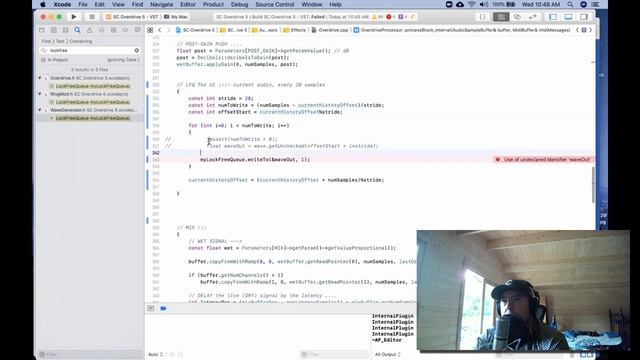Screen dimensions: 640x360
Task: Go forward in editor history
Action: (x=168, y=30)
